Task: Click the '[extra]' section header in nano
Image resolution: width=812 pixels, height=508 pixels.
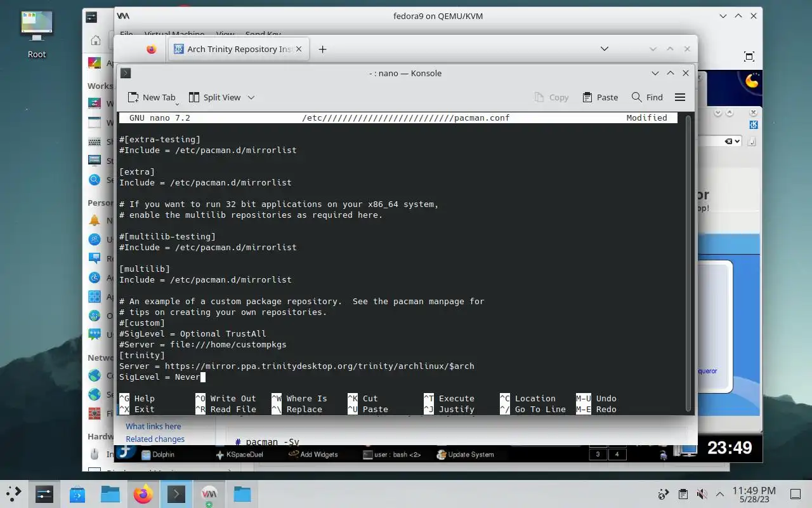Action: 137,171
